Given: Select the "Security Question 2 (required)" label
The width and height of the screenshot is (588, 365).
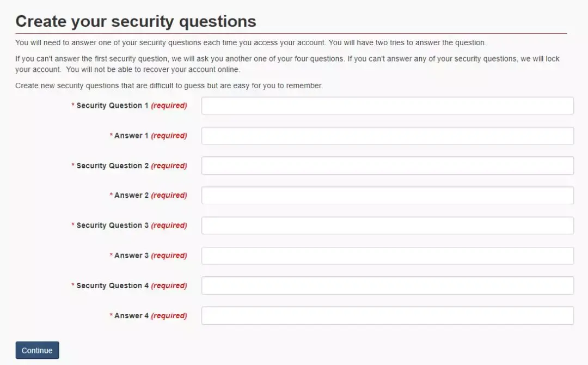Looking at the screenshot, I should point(130,166).
